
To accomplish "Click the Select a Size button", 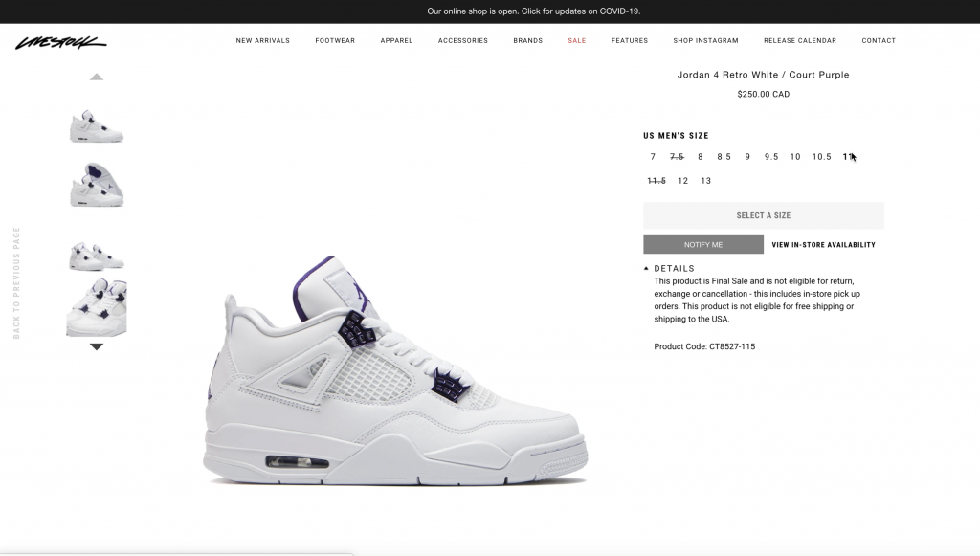I will point(763,215).
